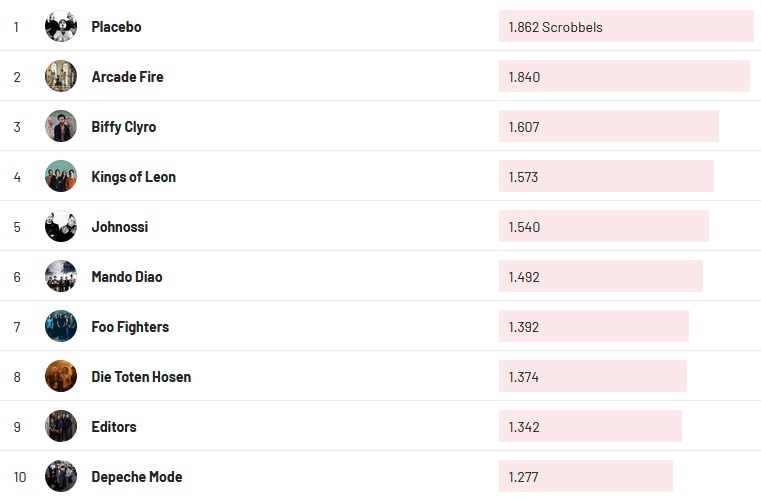Screen dimensions: 761x500
Task: Open the Kings of Leon link
Action: (133, 177)
